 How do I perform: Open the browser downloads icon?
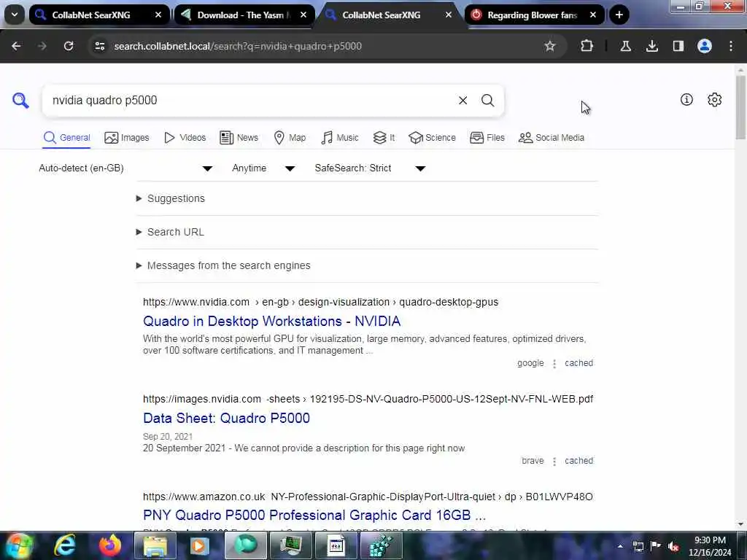click(x=651, y=46)
